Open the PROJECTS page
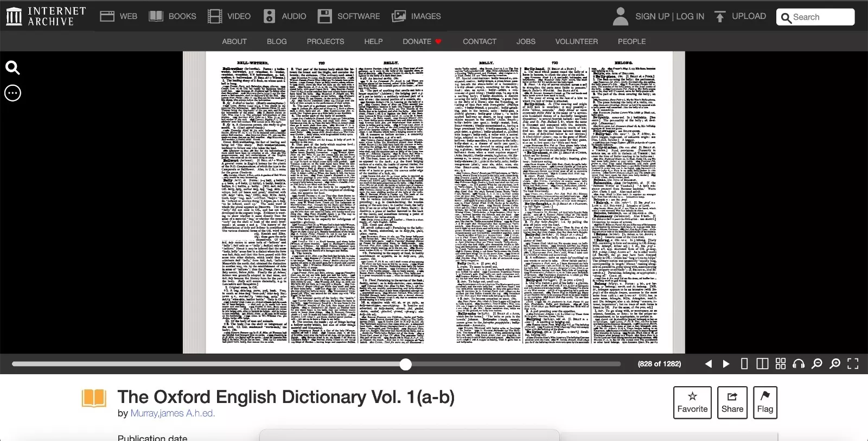 [x=325, y=41]
